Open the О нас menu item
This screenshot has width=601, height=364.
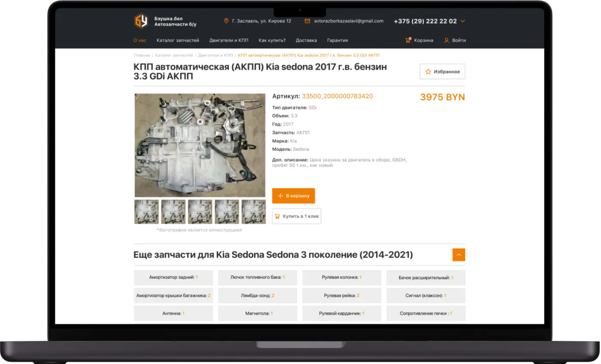(x=140, y=40)
